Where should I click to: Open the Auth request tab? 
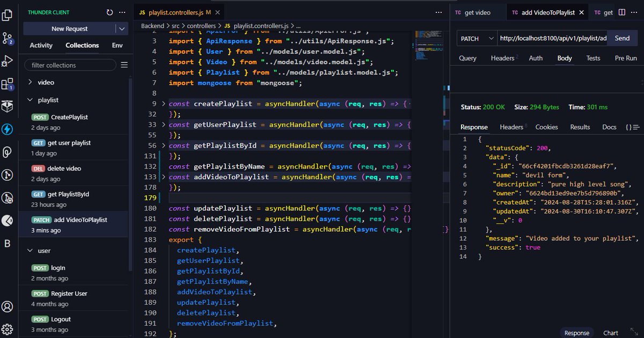pos(536,58)
